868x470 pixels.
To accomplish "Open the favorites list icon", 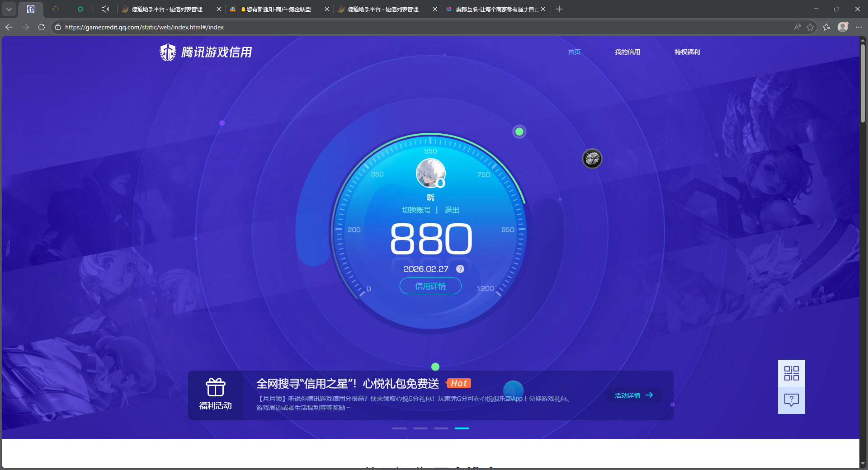I will (826, 27).
